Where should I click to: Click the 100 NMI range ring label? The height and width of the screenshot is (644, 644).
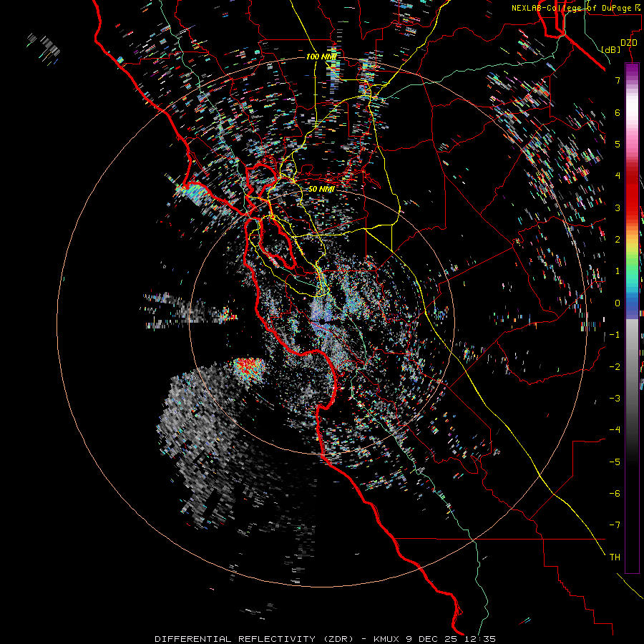click(x=321, y=57)
